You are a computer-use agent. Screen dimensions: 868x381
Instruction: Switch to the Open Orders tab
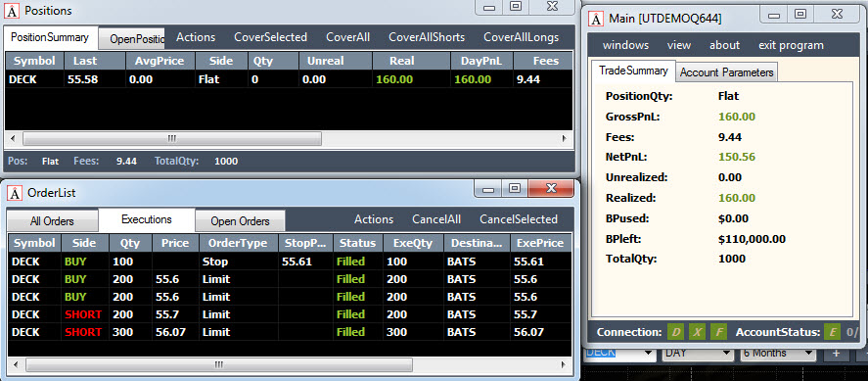tap(241, 221)
